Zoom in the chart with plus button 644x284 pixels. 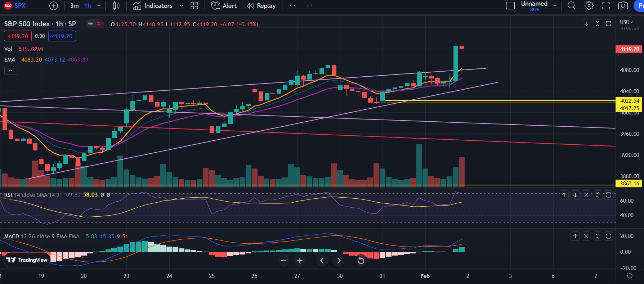coord(300,261)
